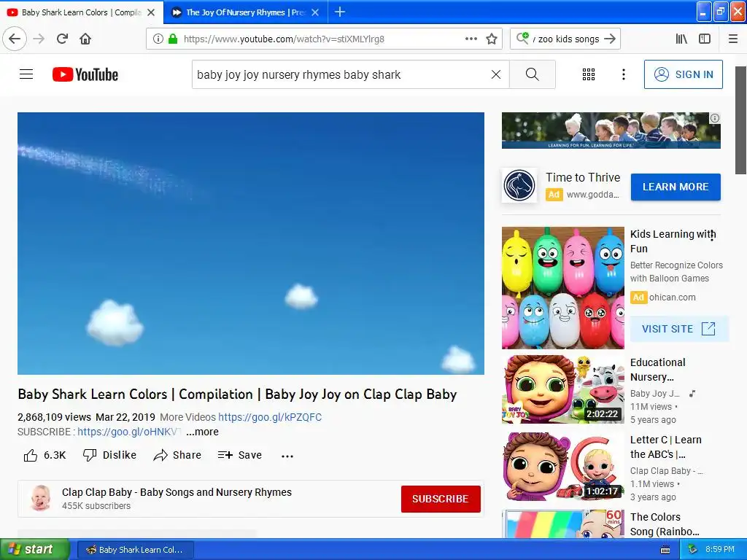Click the ad info icon on banner
747x560 pixels.
(x=715, y=118)
